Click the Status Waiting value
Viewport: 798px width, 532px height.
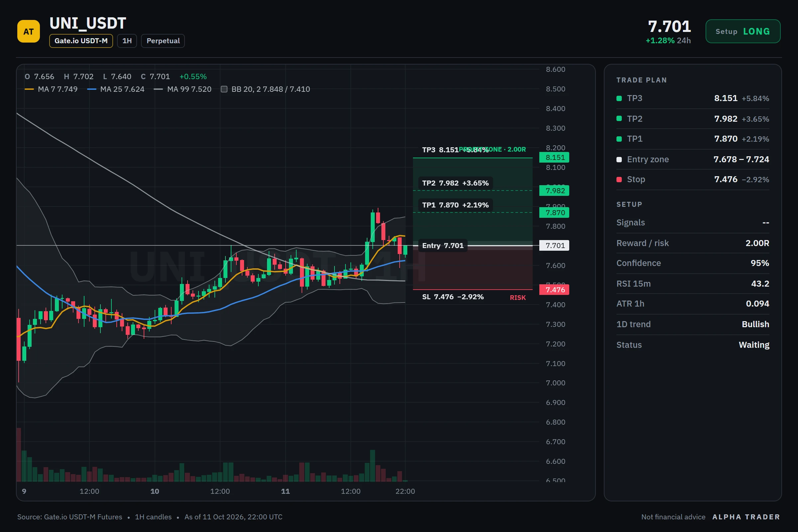pyautogui.click(x=754, y=345)
